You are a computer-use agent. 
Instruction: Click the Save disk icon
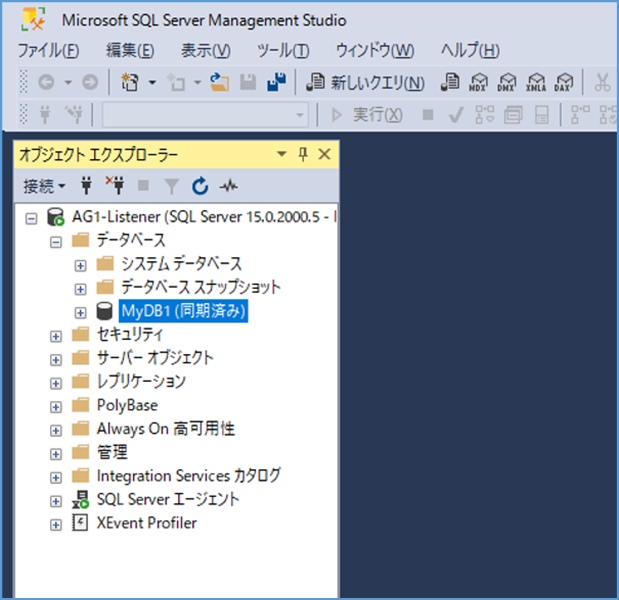(x=248, y=82)
